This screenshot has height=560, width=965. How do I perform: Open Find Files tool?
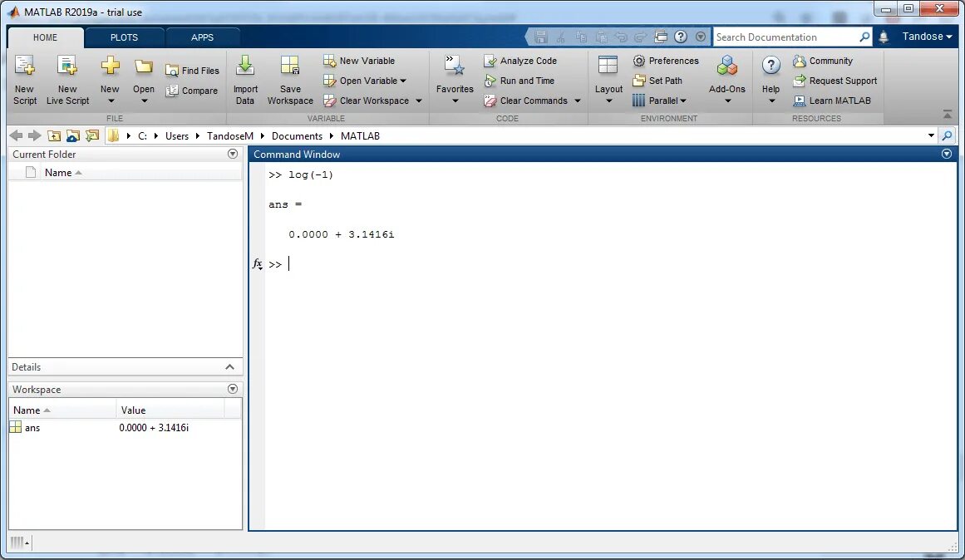tap(192, 71)
